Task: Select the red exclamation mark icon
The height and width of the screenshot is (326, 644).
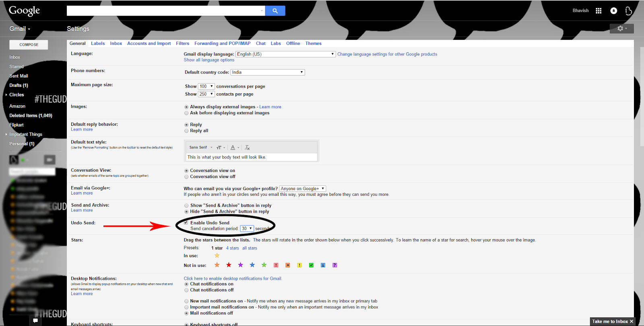Action: 276,265
